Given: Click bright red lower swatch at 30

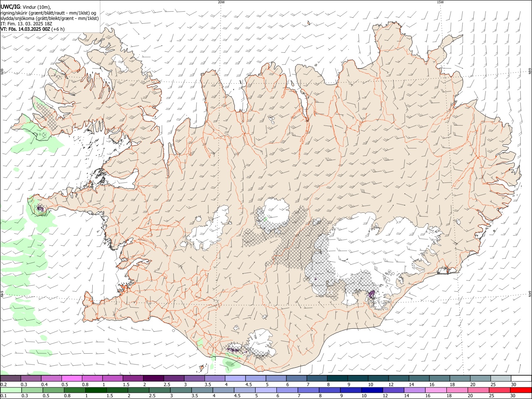Looking at the screenshot, I should (x=520, y=390).
